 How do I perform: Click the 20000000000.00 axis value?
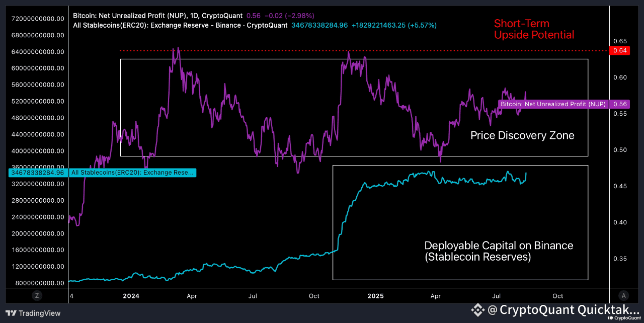click(37, 233)
